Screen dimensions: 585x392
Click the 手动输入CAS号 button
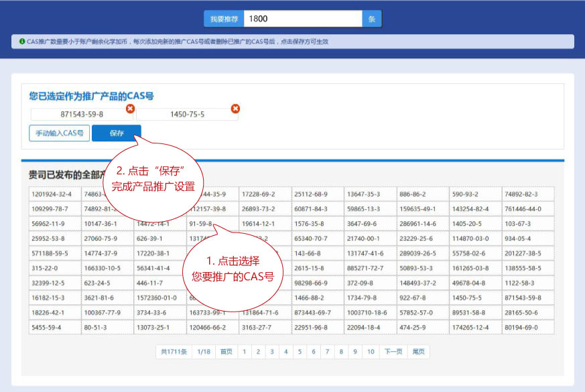point(59,133)
